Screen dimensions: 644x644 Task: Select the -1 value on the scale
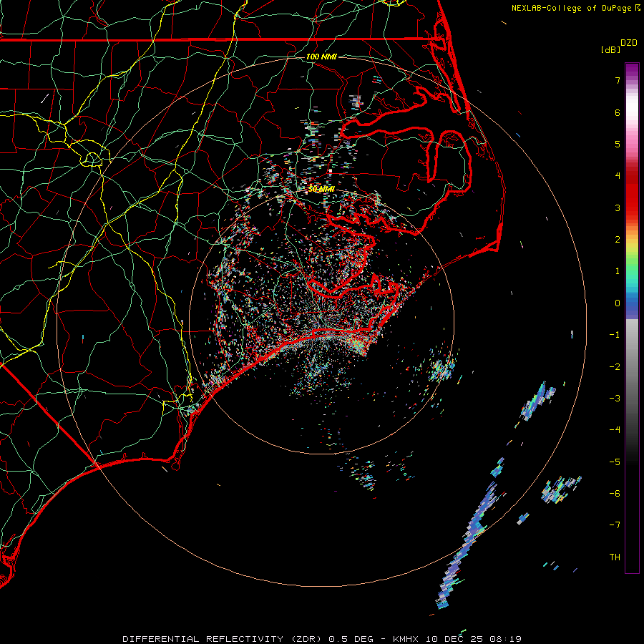[615, 335]
